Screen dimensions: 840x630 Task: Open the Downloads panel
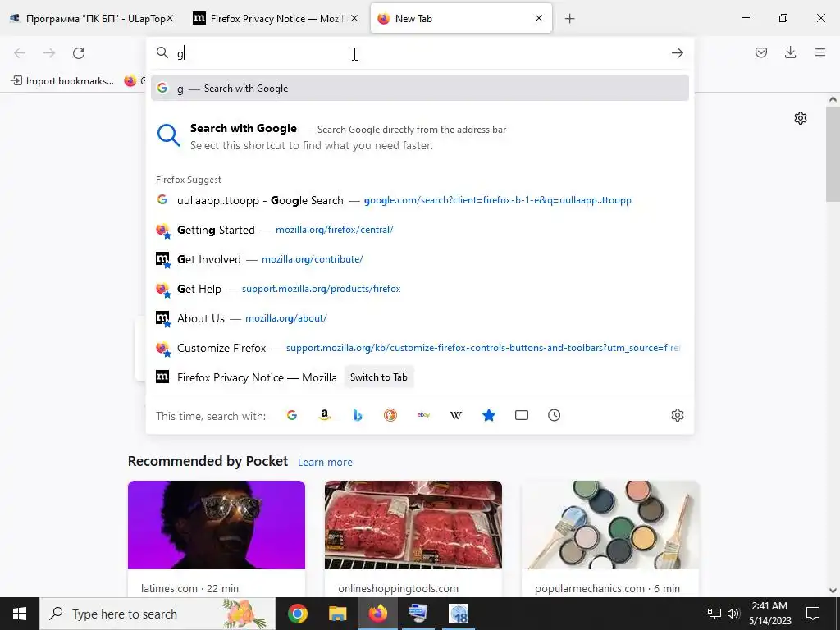[790, 52]
